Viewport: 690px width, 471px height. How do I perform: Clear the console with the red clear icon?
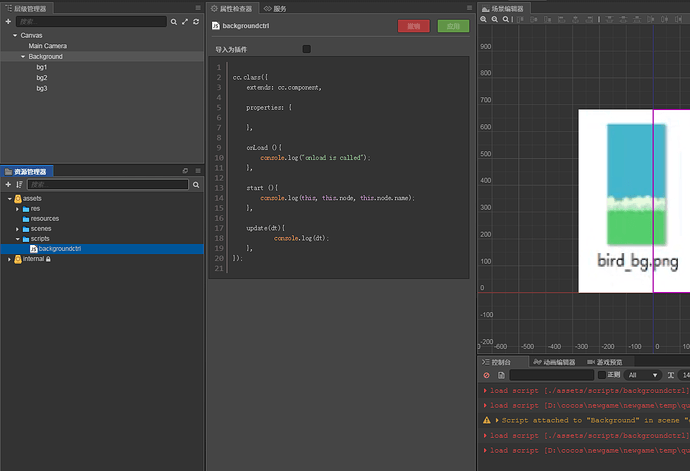pyautogui.click(x=486, y=375)
